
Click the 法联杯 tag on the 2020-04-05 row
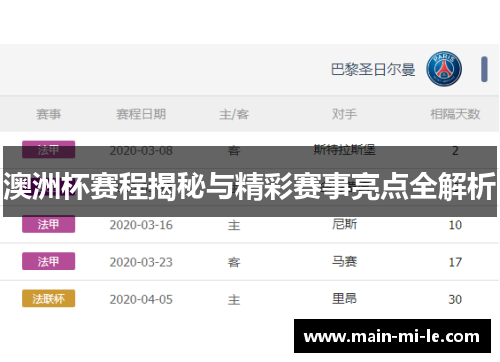[x=49, y=299]
